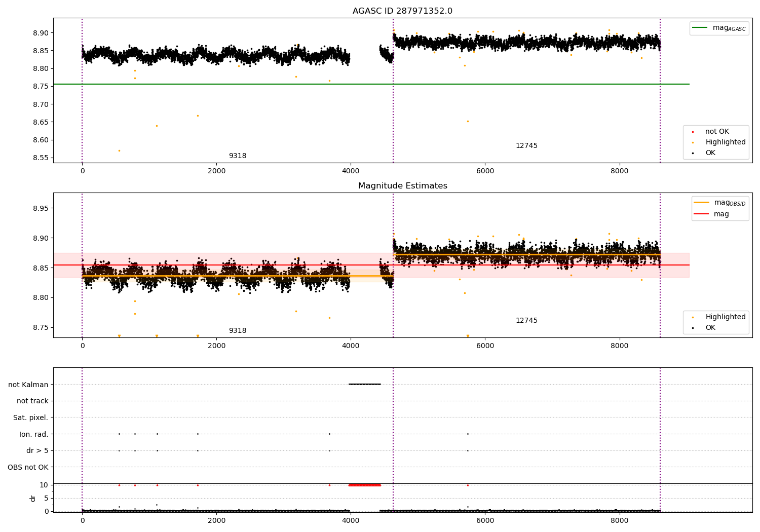The height and width of the screenshot is (532, 760).
Task: Click 'OK' entry in the Magnitude Estimates legend
Action: [x=710, y=327]
